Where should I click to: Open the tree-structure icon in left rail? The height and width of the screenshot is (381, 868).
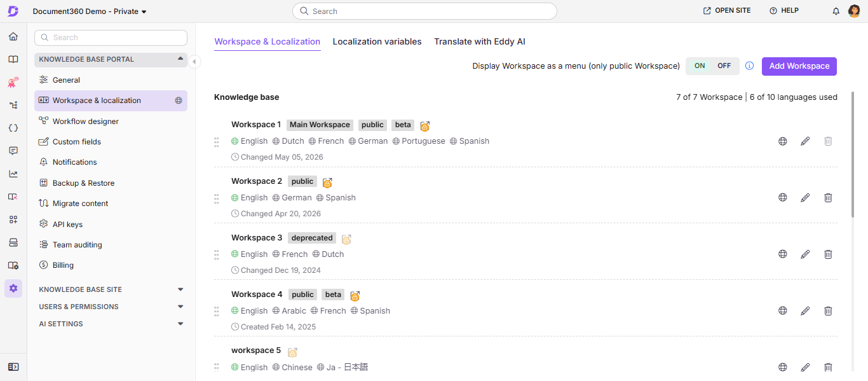pyautogui.click(x=13, y=105)
